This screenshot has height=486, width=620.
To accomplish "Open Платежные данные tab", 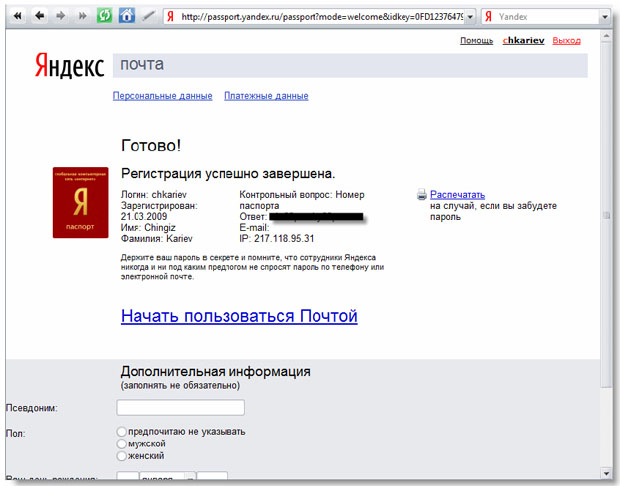I will pyautogui.click(x=266, y=96).
